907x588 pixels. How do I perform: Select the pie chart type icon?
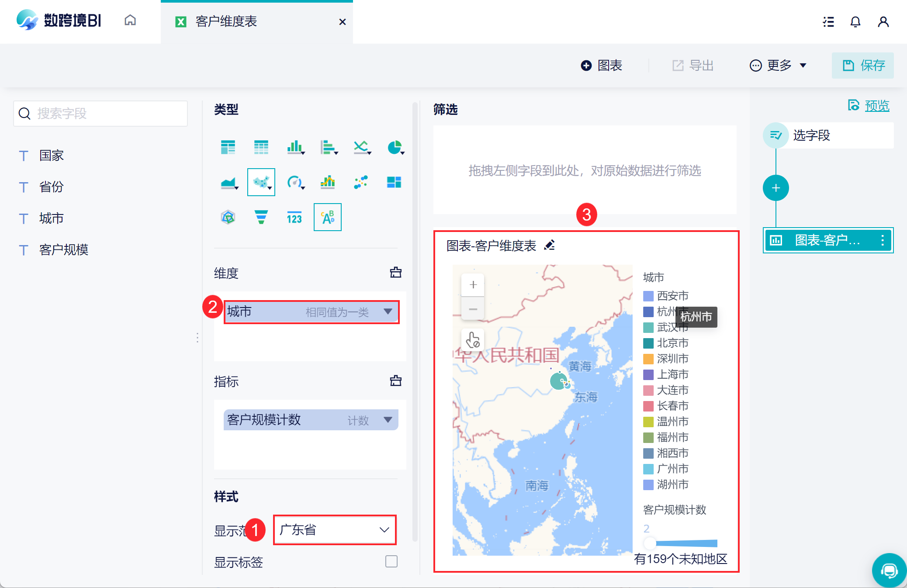point(395,147)
